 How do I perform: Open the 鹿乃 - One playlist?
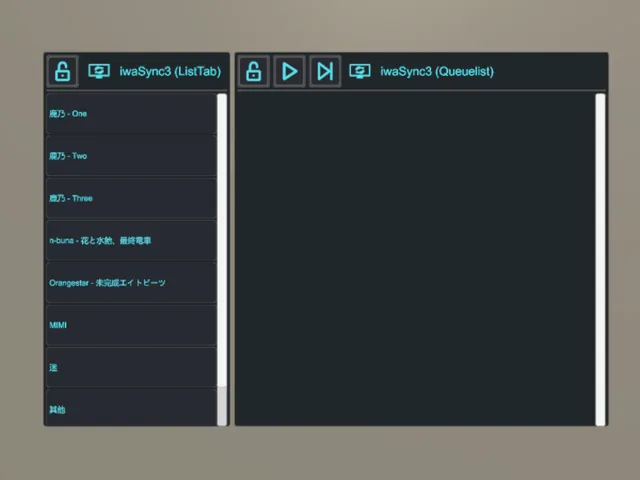click(x=131, y=113)
